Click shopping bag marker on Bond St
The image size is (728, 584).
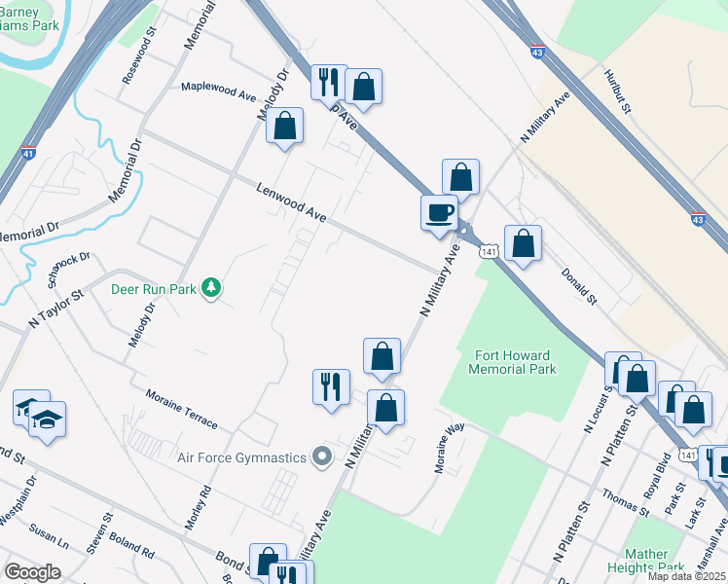(x=268, y=562)
